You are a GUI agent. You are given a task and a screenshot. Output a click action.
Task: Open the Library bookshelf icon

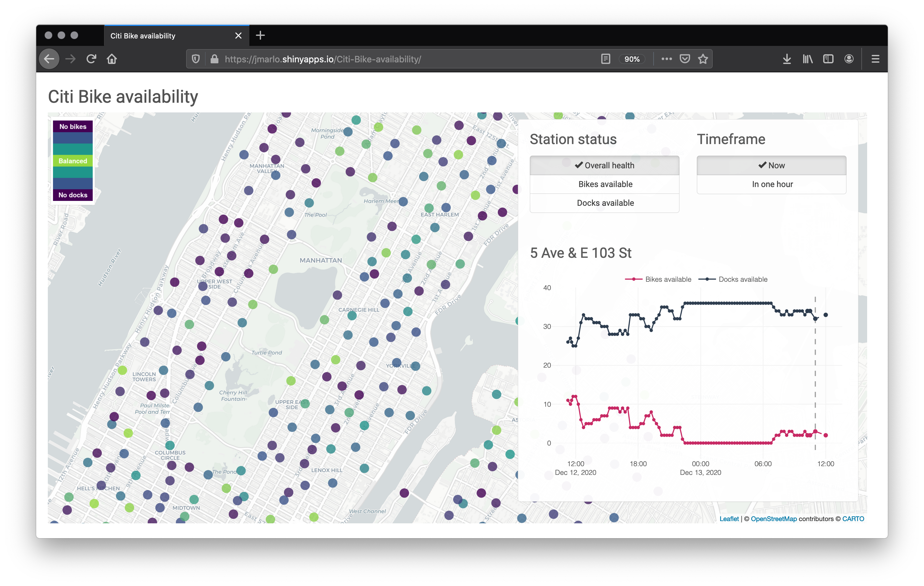(807, 59)
